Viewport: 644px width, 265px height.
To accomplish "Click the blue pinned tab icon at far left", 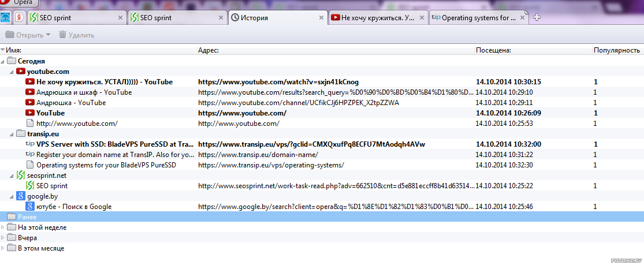I will pyautogui.click(x=5, y=18).
